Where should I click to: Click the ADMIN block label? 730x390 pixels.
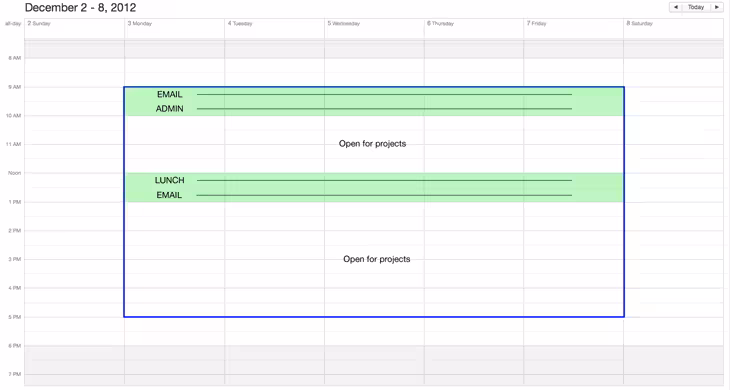point(169,109)
